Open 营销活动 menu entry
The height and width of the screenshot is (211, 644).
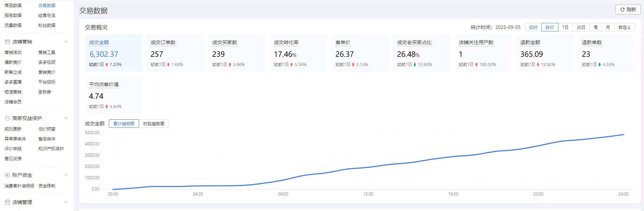[13, 52]
